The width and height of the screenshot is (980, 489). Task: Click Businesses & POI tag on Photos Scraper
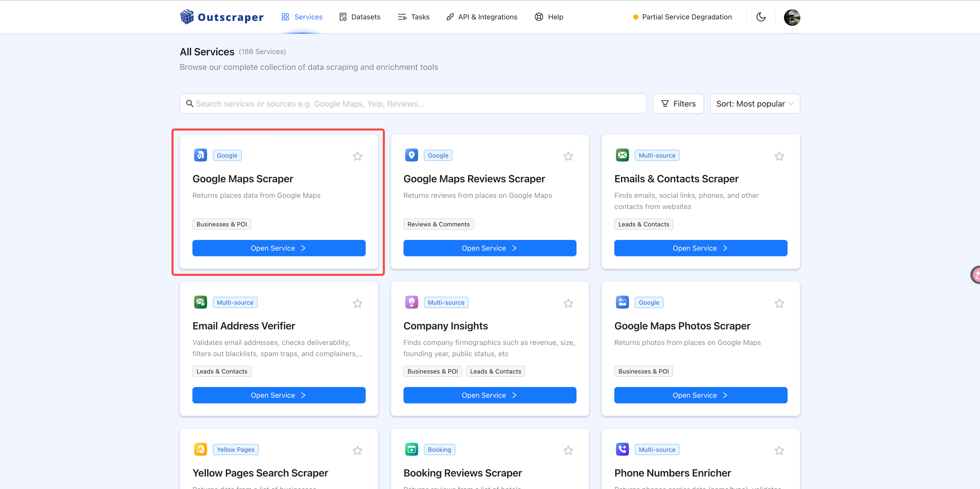pos(643,371)
